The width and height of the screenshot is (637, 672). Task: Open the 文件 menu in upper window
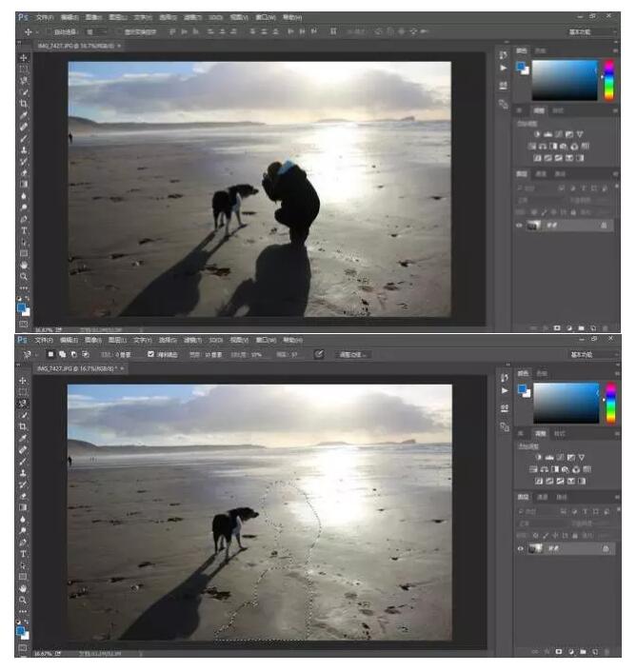(x=43, y=17)
